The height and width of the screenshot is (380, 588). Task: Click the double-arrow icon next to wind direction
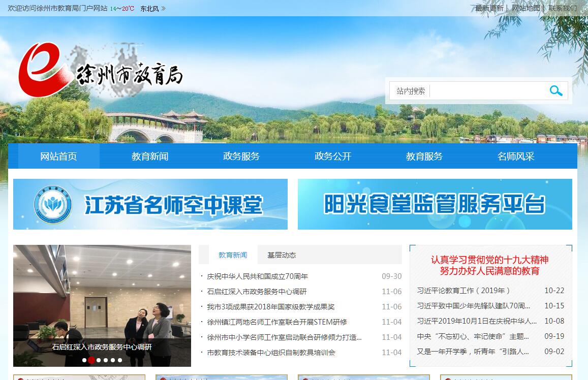pos(163,9)
